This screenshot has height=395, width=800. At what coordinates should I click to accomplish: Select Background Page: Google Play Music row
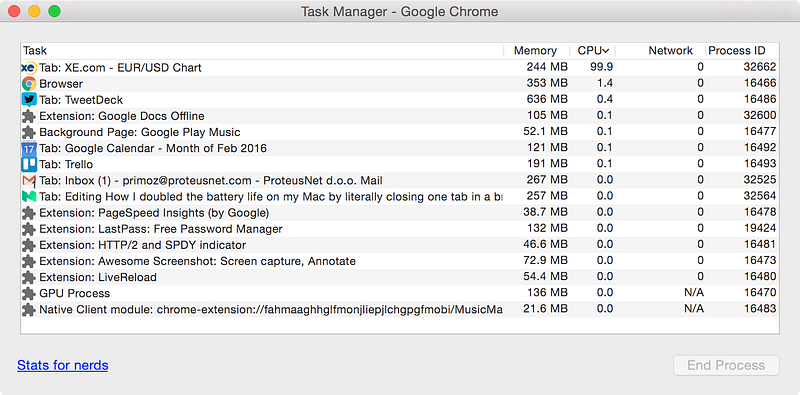[x=399, y=132]
